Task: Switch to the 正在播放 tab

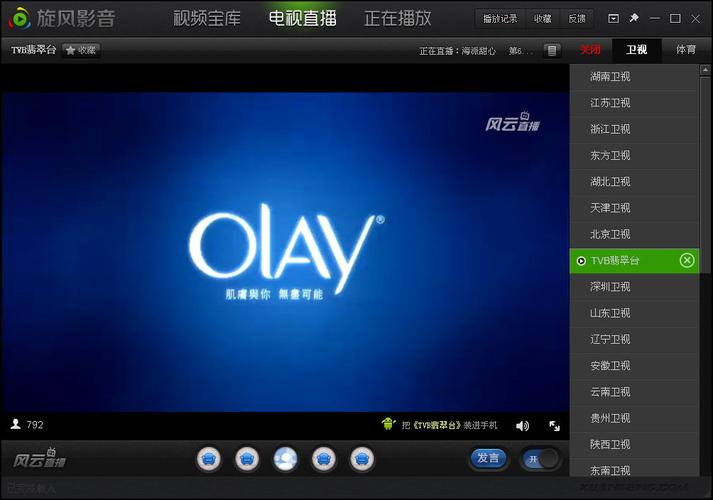Action: [398, 19]
